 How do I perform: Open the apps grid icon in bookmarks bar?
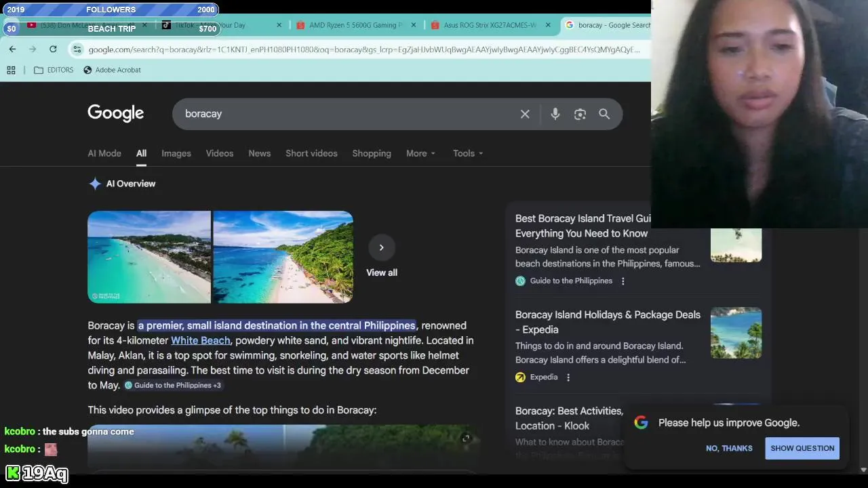(x=11, y=70)
